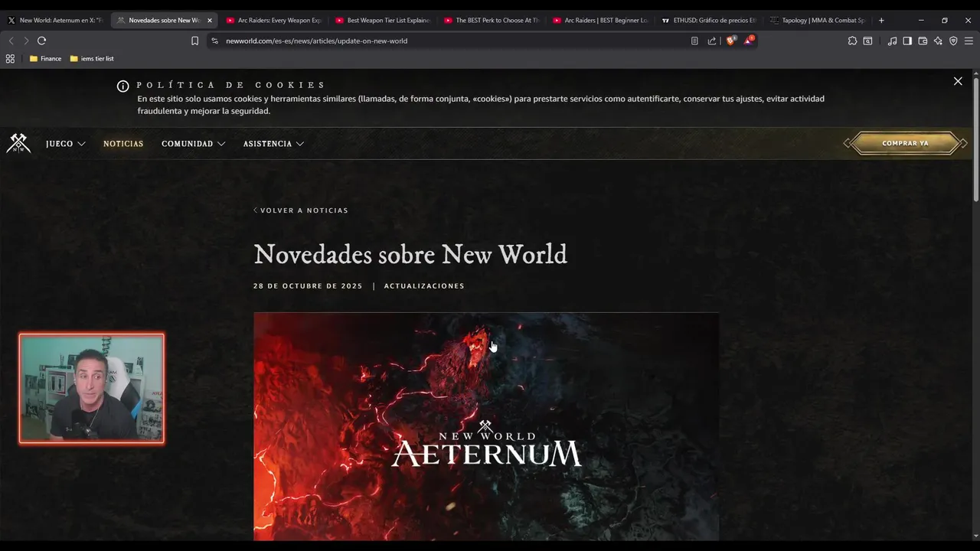Click the address bar URL field
980x551 pixels.
[x=452, y=41]
